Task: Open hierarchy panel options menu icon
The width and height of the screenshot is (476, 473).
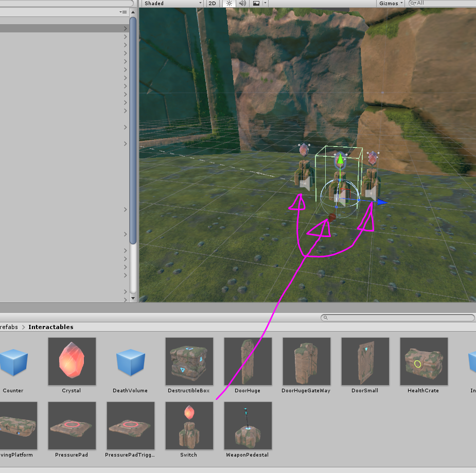Action: pos(124,12)
